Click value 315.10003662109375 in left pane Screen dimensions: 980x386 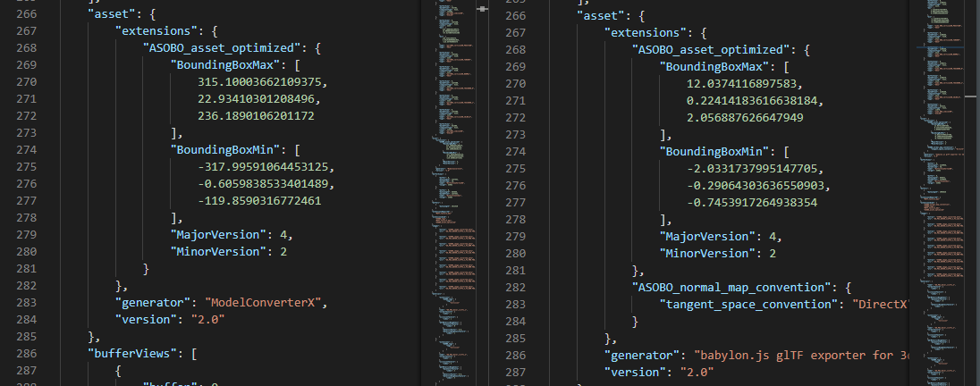[x=270, y=82]
